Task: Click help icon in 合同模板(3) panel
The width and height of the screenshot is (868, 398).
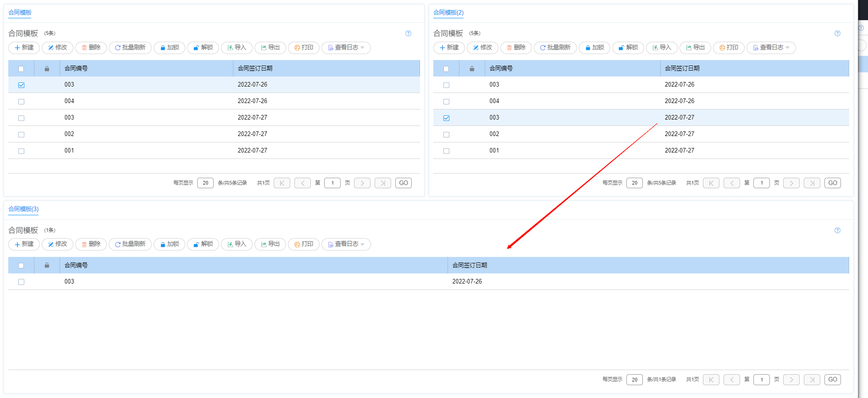Action: pyautogui.click(x=837, y=230)
